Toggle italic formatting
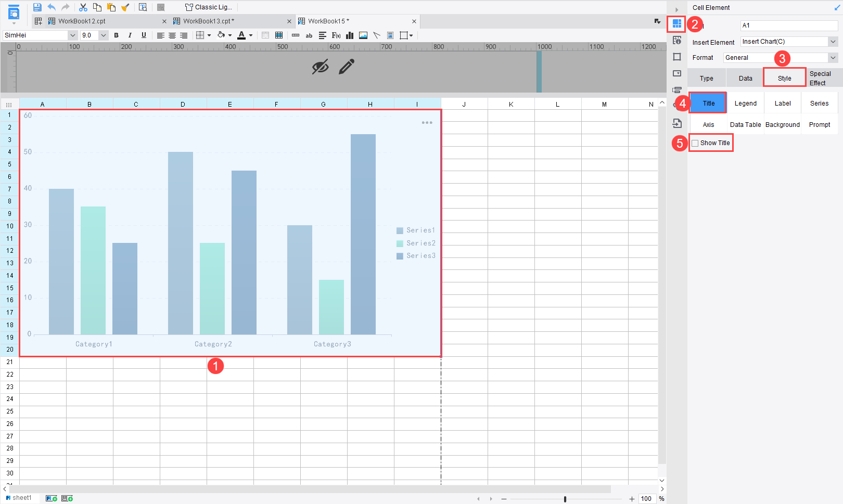This screenshot has height=504, width=843. point(130,35)
